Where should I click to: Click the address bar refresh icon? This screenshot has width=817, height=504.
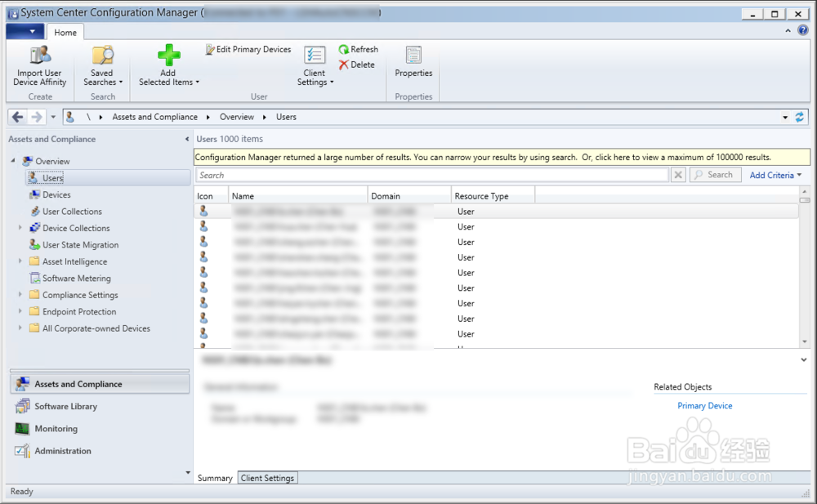click(799, 118)
